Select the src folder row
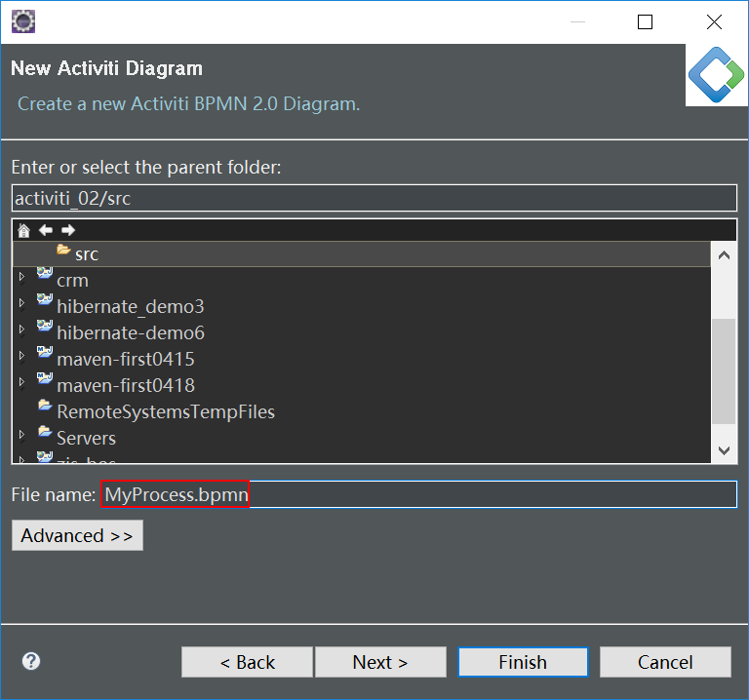This screenshot has width=749, height=700. point(362,254)
